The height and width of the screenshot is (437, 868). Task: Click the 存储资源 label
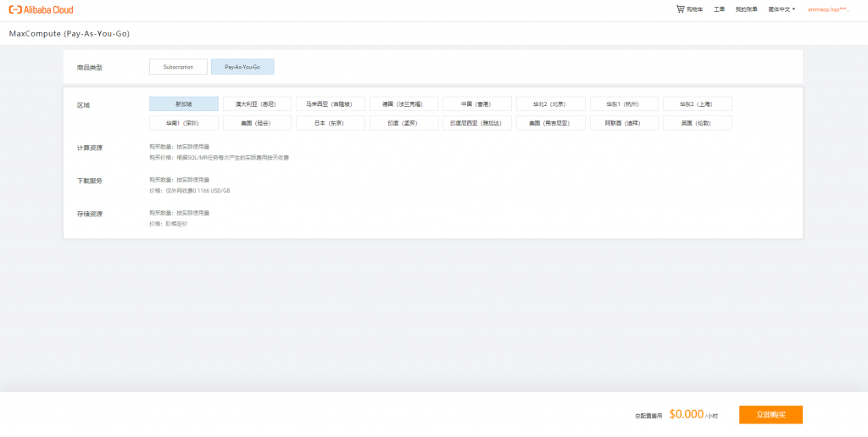90,214
